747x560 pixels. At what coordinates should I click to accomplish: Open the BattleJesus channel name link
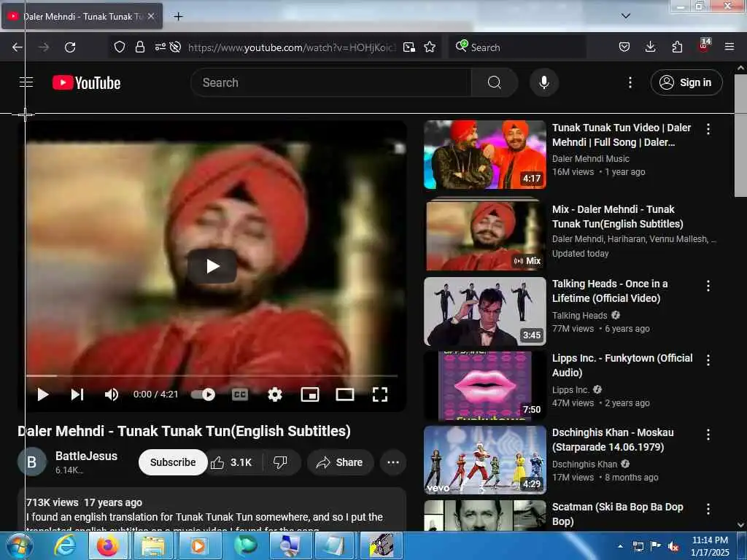point(86,456)
